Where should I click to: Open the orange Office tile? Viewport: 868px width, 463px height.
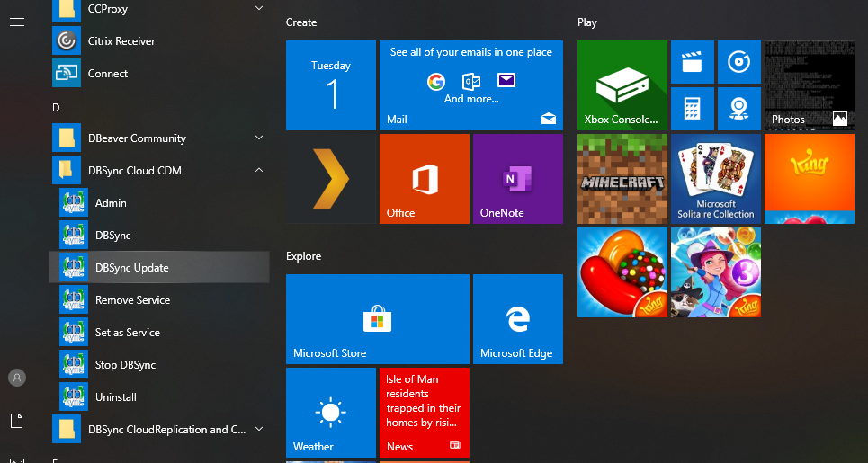click(424, 179)
